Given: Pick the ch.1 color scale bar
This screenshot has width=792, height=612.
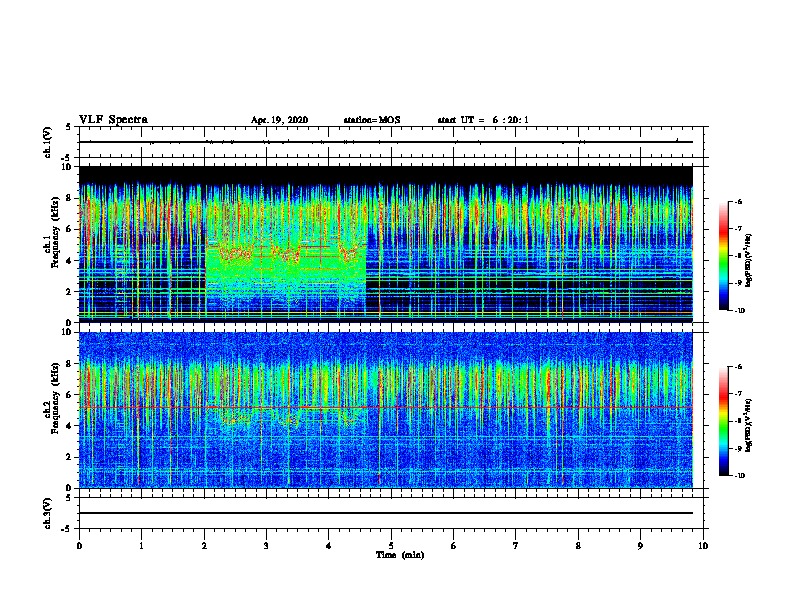Looking at the screenshot, I should [724, 256].
